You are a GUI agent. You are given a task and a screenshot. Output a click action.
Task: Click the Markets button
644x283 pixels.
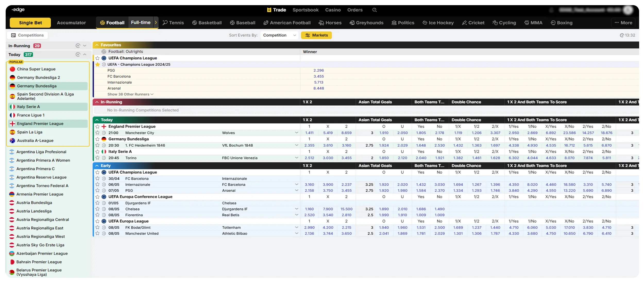(316, 35)
